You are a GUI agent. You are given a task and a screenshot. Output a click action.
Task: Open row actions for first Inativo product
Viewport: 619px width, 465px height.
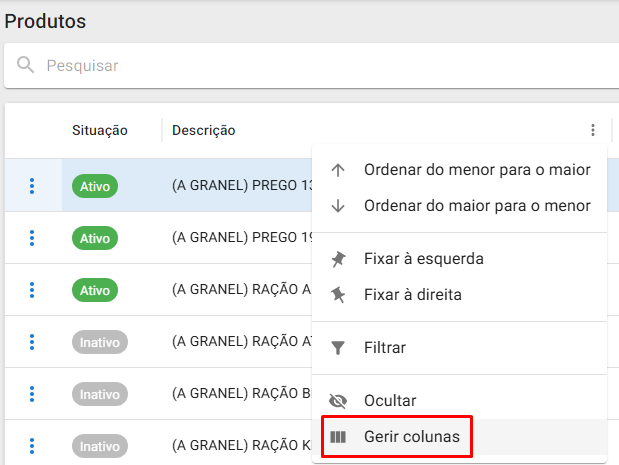pos(32,342)
